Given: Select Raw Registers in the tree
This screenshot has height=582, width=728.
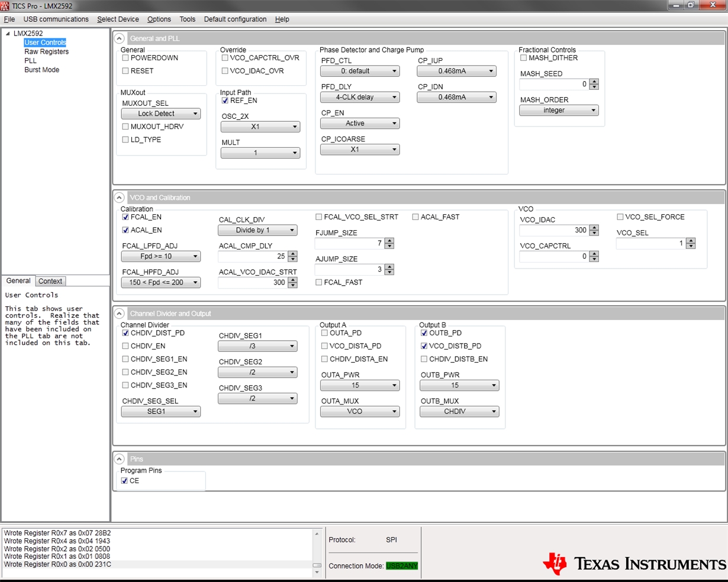Looking at the screenshot, I should pyautogui.click(x=46, y=52).
